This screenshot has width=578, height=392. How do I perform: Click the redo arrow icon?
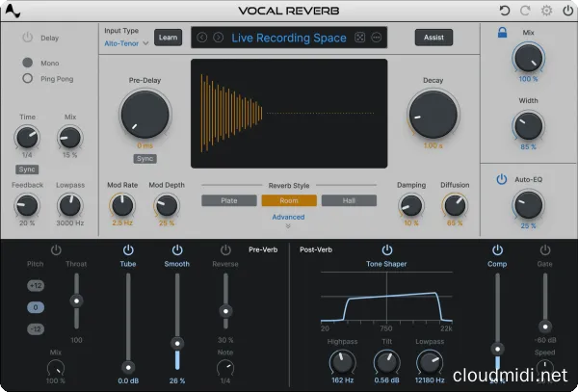(525, 11)
